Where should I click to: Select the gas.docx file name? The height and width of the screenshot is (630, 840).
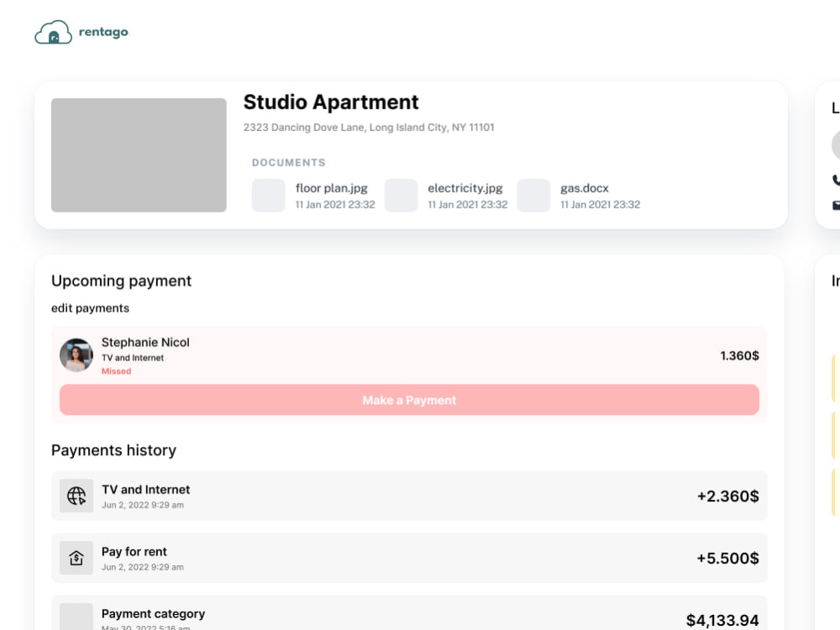coord(585,188)
